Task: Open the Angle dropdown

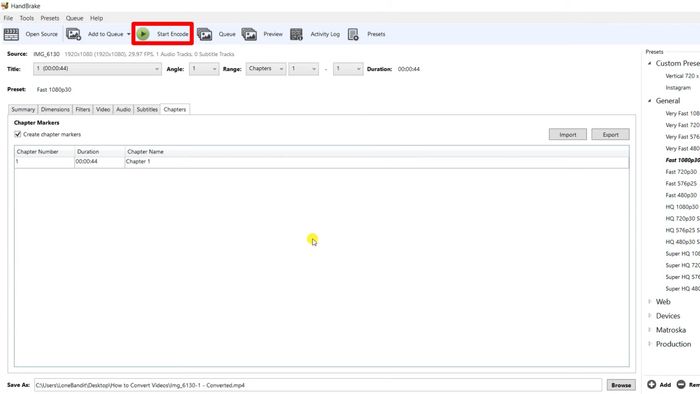Action: 204,69
